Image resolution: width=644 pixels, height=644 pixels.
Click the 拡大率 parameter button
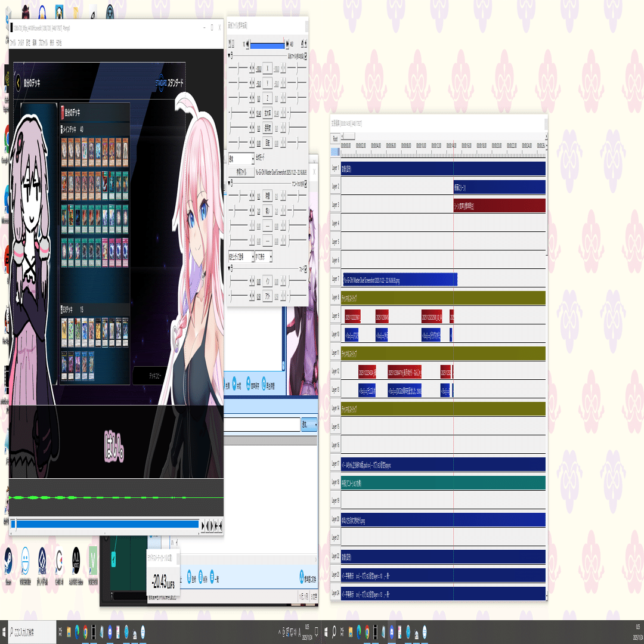click(267, 113)
